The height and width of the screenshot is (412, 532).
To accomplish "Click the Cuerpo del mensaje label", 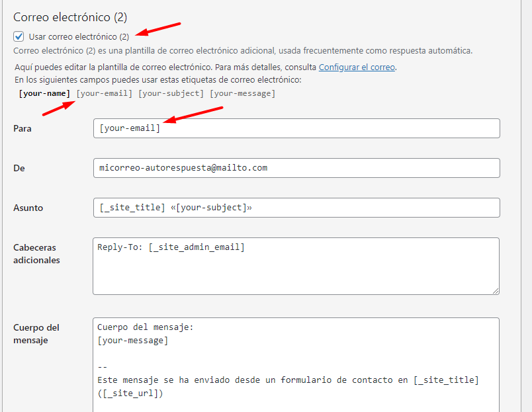I will [x=36, y=334].
